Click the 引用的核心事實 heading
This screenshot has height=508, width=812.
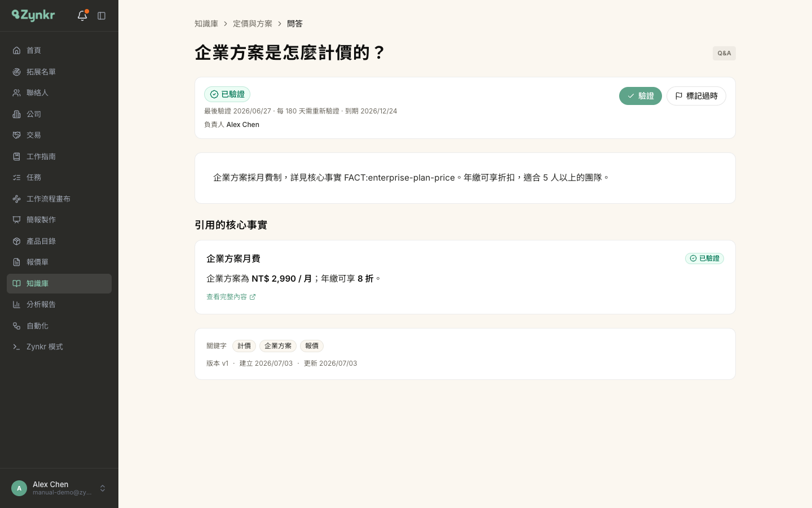tap(231, 225)
